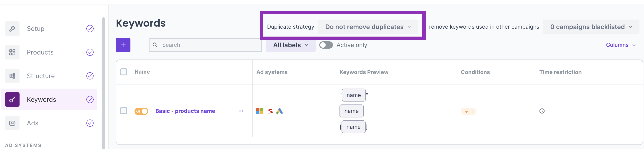The image size is (644, 149).
Task: Click the Sklik ad system icon
Action: tap(270, 111)
